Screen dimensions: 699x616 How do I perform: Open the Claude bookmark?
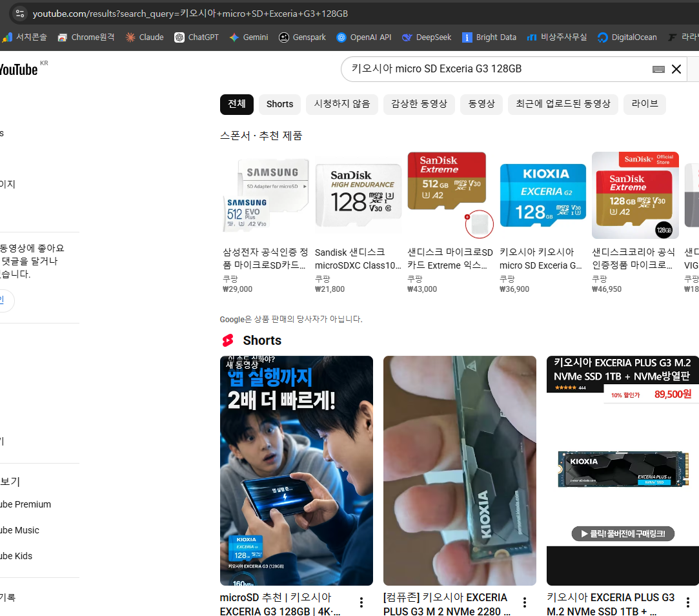[x=145, y=37]
